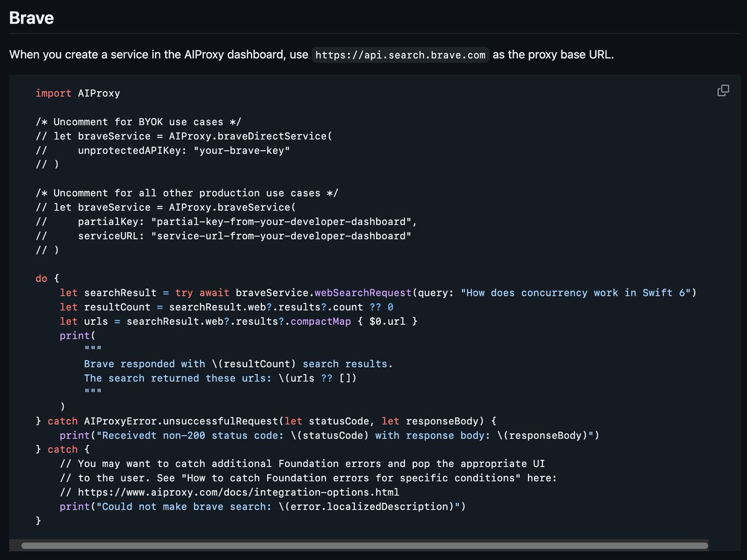Click the AIProxy.braveService( line
This screenshot has width=747, height=560.
166,207
